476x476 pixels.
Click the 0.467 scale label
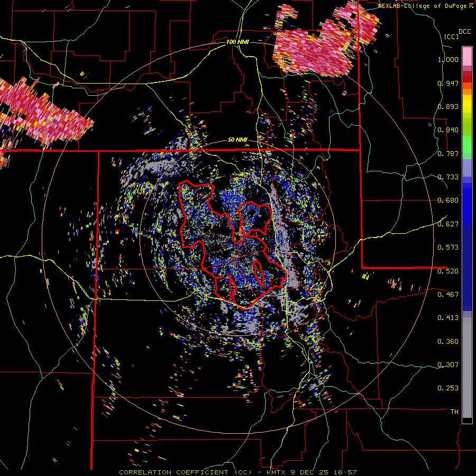pos(448,294)
